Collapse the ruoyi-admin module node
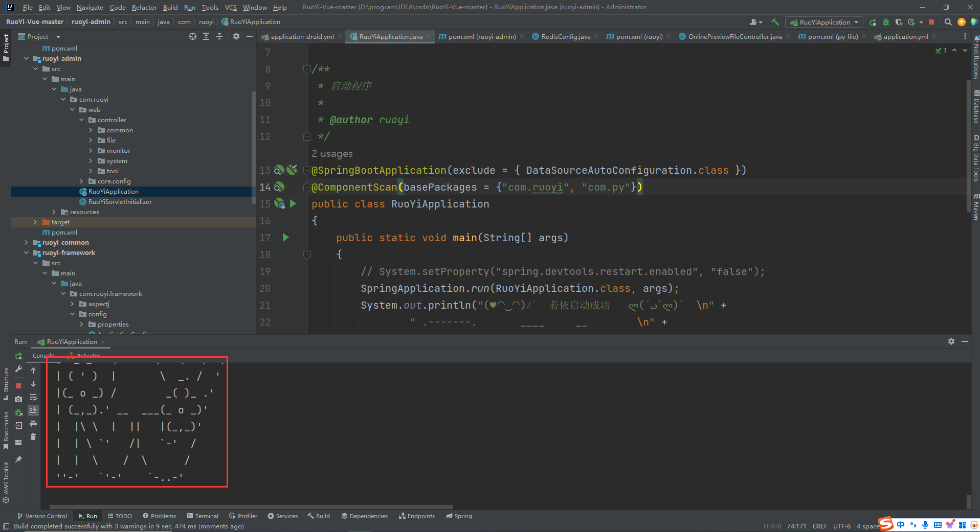 [x=26, y=58]
